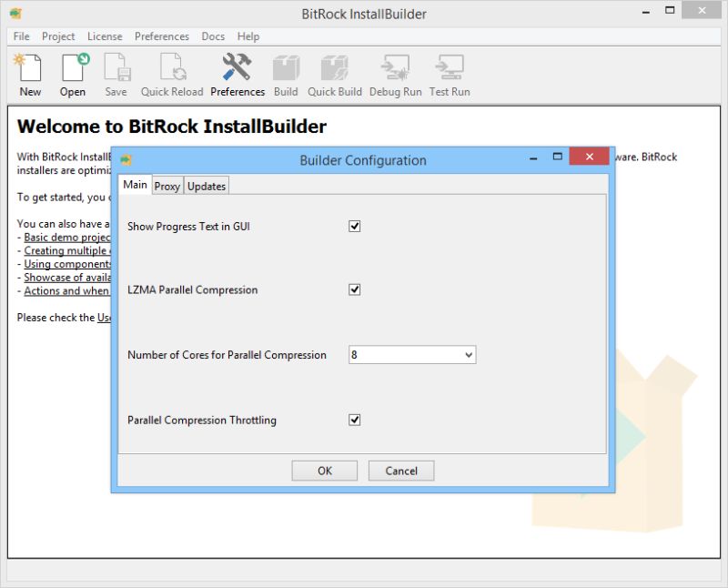Open the Docs menu
The width and height of the screenshot is (728, 588).
(x=213, y=36)
